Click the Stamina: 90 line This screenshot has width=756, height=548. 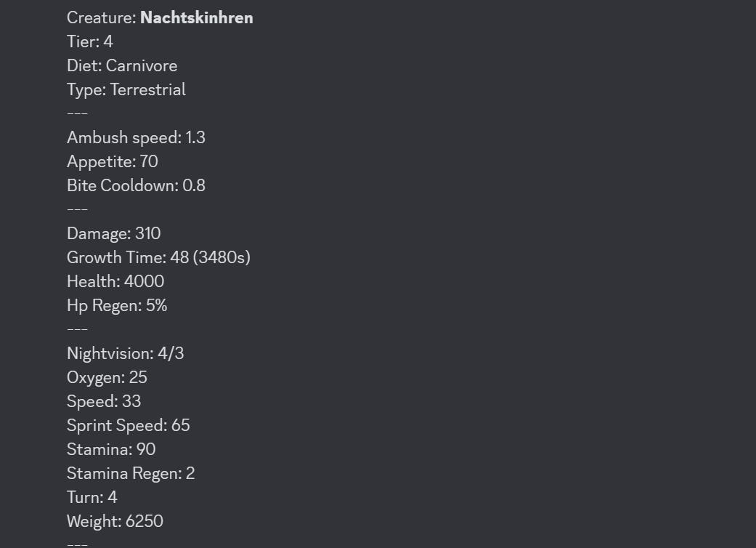click(x=111, y=449)
